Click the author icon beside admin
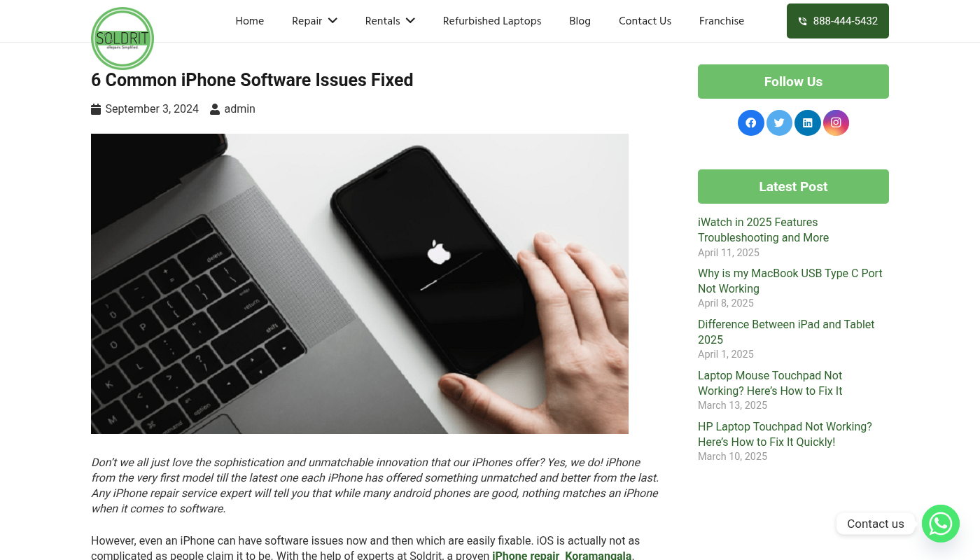Viewport: 980px width, 560px height. pos(215,109)
